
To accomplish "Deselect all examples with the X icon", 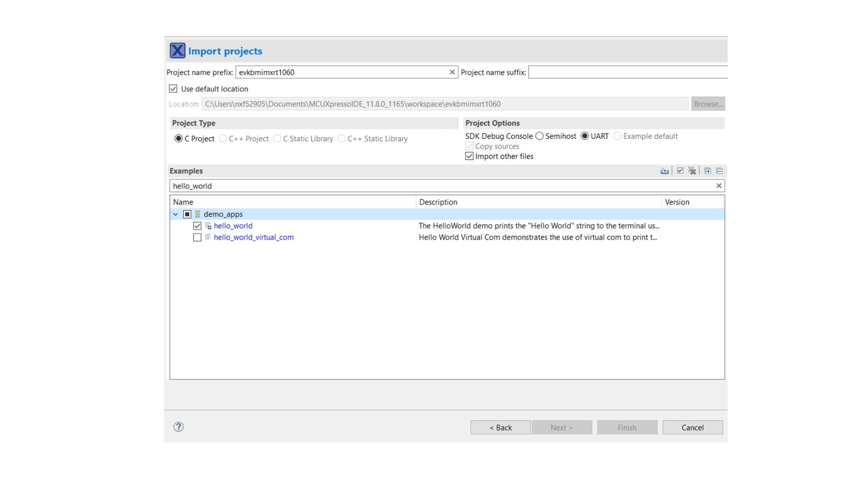I will tap(693, 171).
